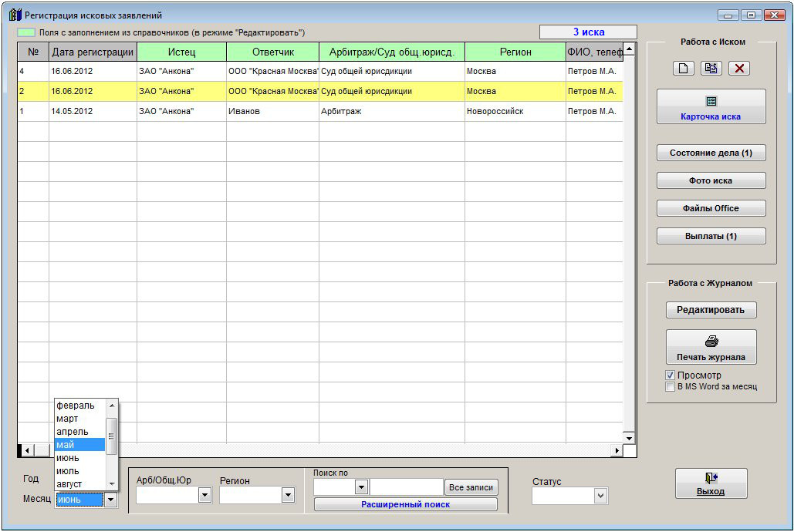
Task: Expand the Арб/Общ.Юр dropdown
Action: tap(204, 495)
